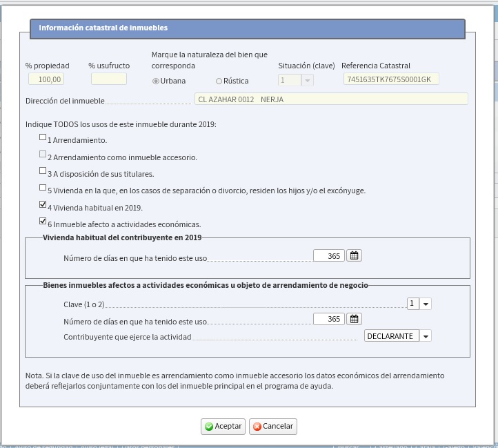Screen dimensions: 498x448
Task: Check the '1 Arrendamiento' checkbox
Action: 43,138
